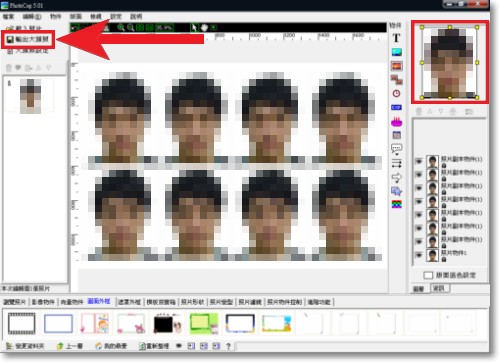
Task: Select the 照片物件1 layer thumbnail
Action: pyautogui.click(x=432, y=255)
